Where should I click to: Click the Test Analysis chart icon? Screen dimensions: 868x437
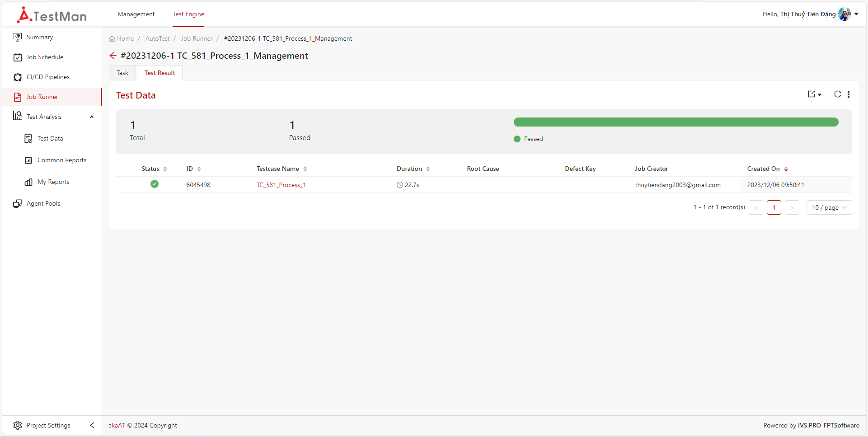(18, 116)
